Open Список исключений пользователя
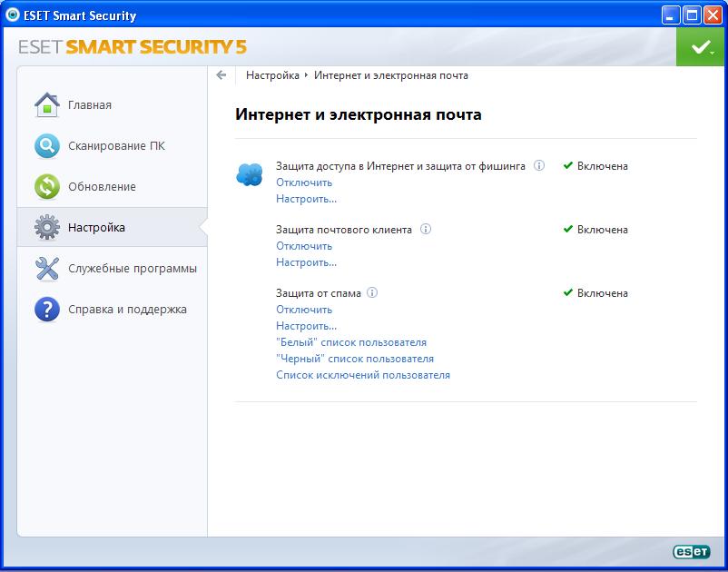Screen dimensions: 728x572 (363, 375)
